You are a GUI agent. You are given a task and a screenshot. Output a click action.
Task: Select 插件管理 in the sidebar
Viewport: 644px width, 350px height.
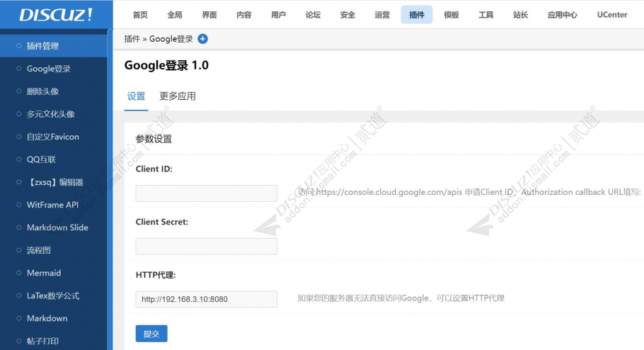pyautogui.click(x=54, y=46)
